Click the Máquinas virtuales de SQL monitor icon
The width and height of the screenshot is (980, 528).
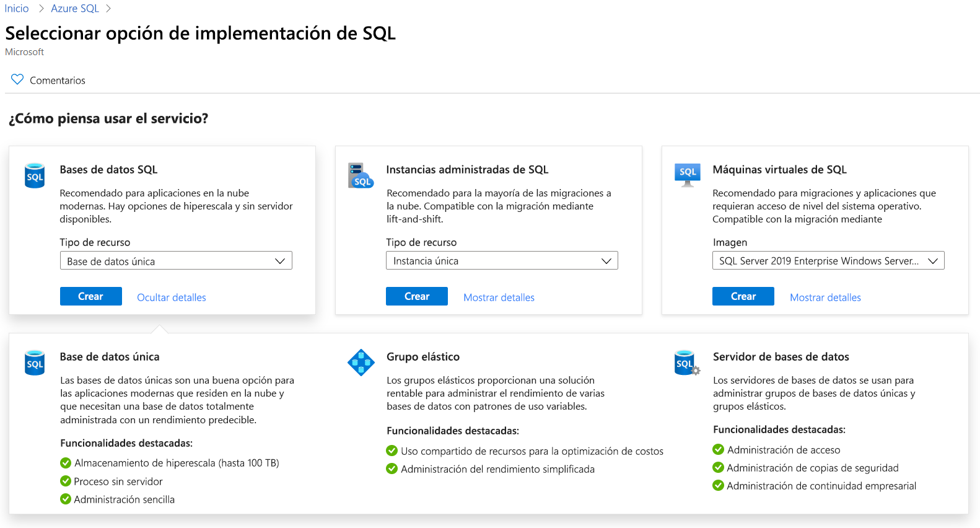tap(688, 175)
